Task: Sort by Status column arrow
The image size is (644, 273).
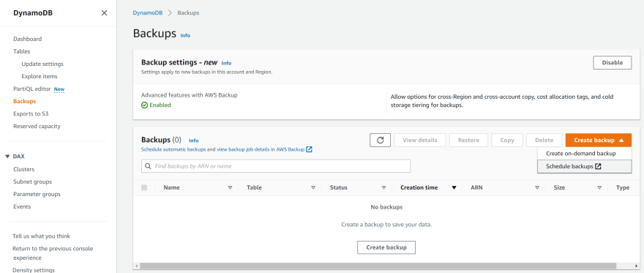Action: click(383, 187)
